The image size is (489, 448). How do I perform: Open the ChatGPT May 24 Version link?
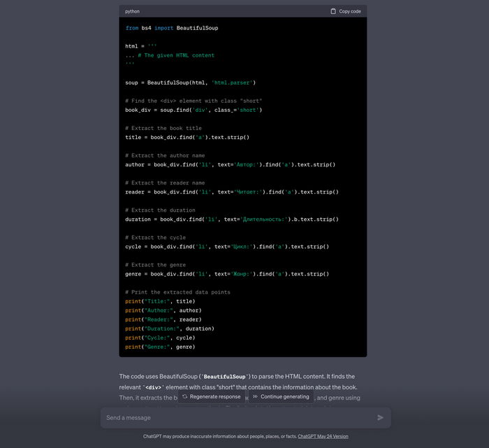click(323, 436)
